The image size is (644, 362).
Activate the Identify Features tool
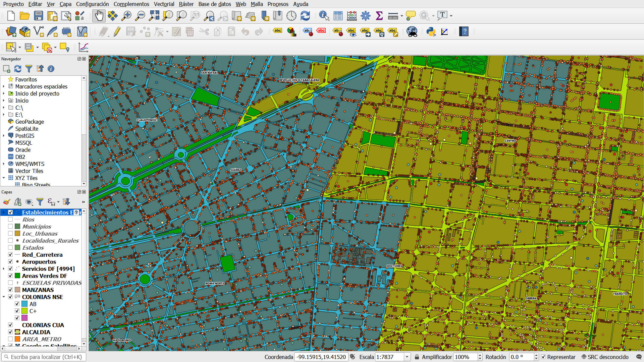coord(323,16)
